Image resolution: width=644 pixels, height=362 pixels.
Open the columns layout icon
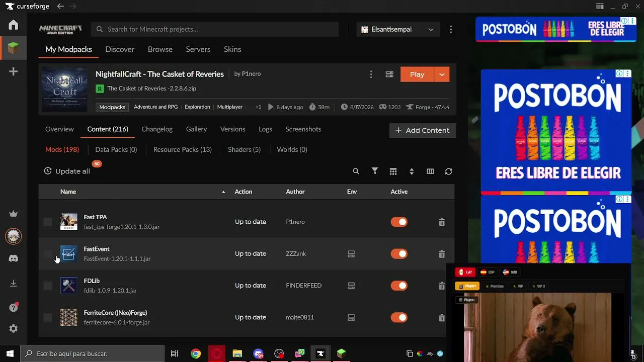coord(430,171)
